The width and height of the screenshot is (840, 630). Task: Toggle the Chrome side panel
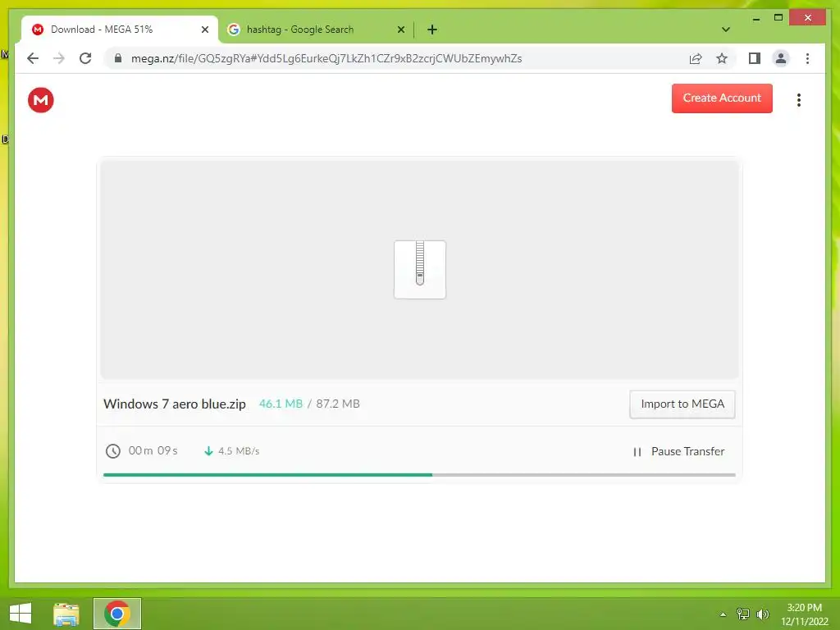755,58
